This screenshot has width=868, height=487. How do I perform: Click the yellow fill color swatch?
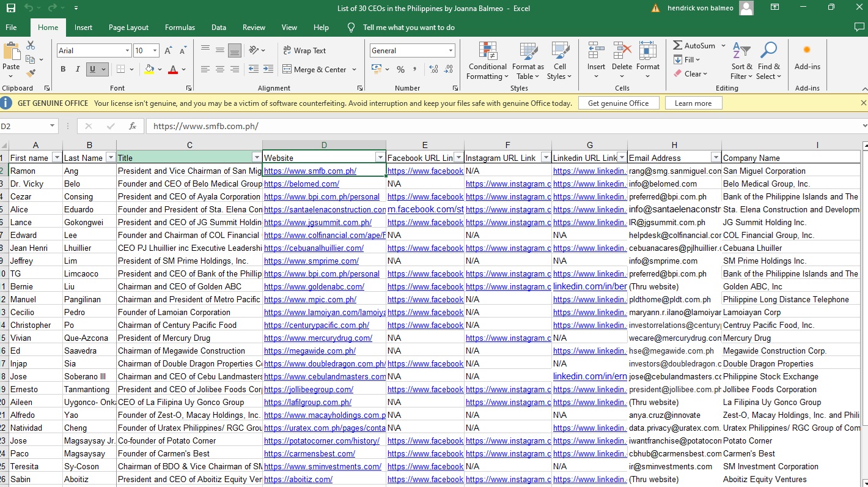pos(149,69)
